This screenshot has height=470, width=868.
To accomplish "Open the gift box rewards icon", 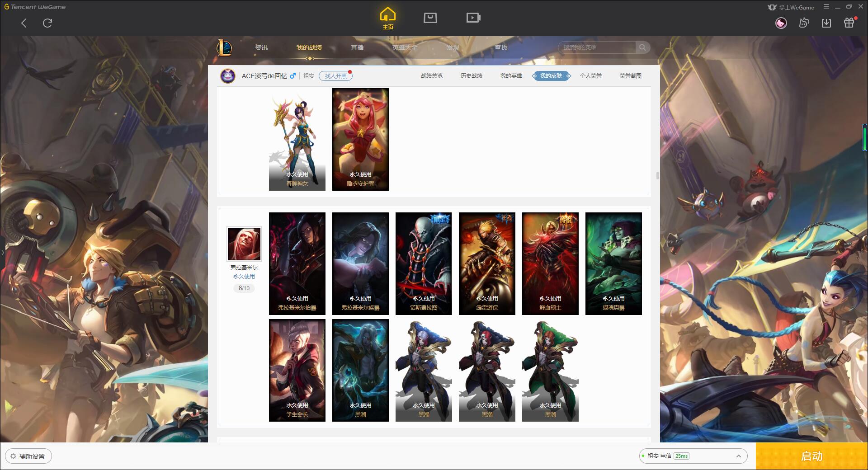I will click(x=849, y=23).
